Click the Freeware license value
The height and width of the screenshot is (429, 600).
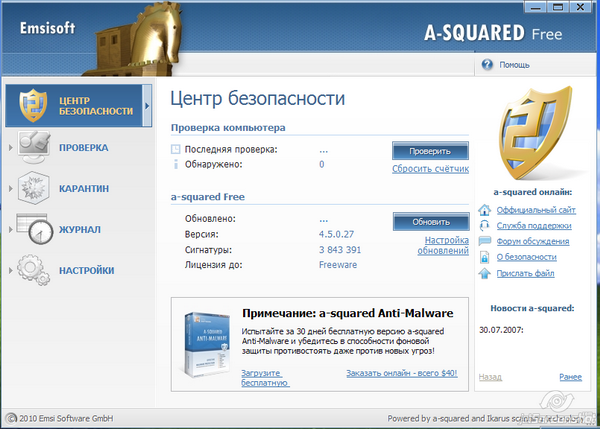(338, 265)
